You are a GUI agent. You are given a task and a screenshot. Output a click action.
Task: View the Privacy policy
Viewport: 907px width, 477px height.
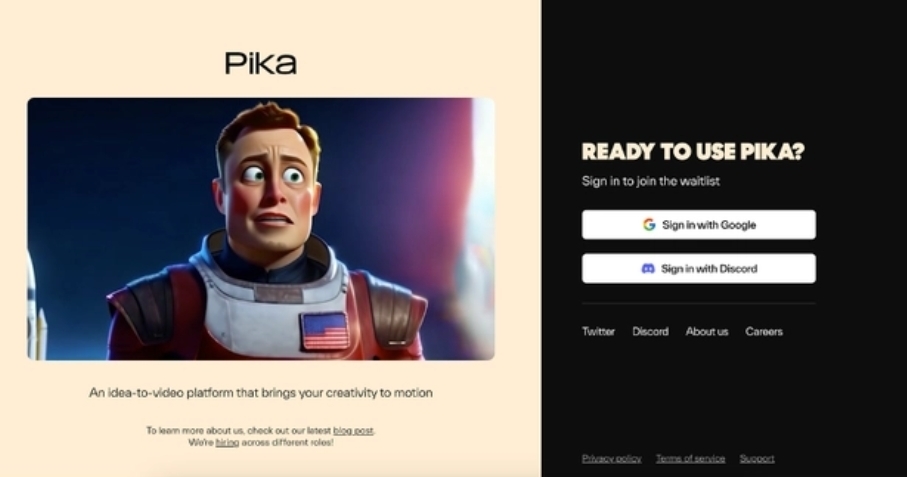611,458
